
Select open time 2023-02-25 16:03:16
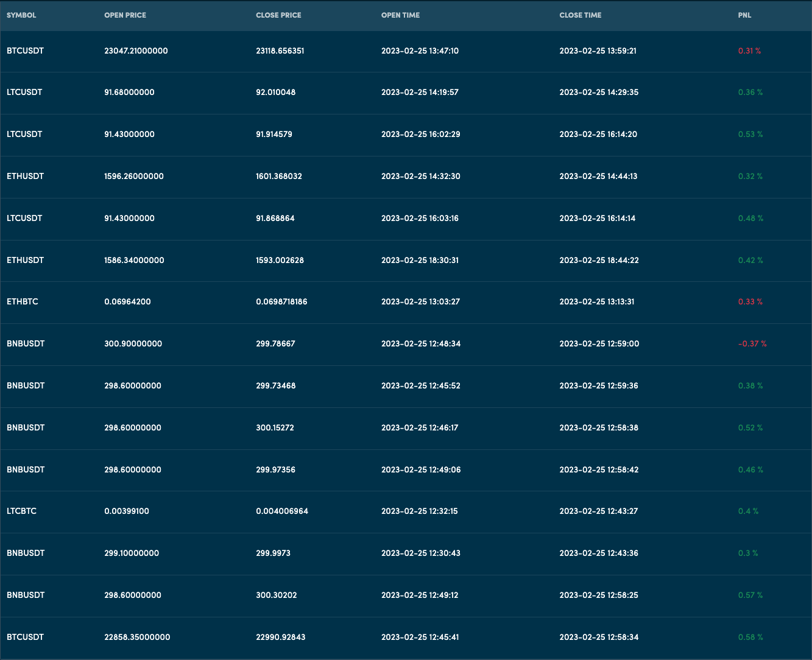[x=420, y=218]
